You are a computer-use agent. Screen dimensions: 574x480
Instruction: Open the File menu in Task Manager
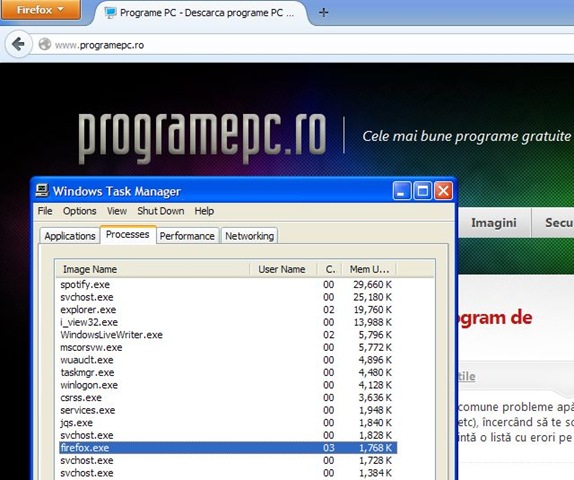pyautogui.click(x=45, y=211)
